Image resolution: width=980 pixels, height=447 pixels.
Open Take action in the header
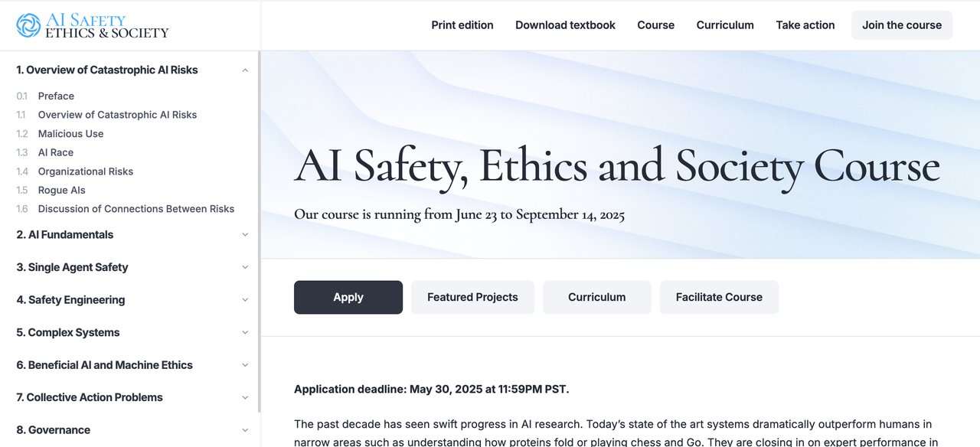click(x=805, y=25)
